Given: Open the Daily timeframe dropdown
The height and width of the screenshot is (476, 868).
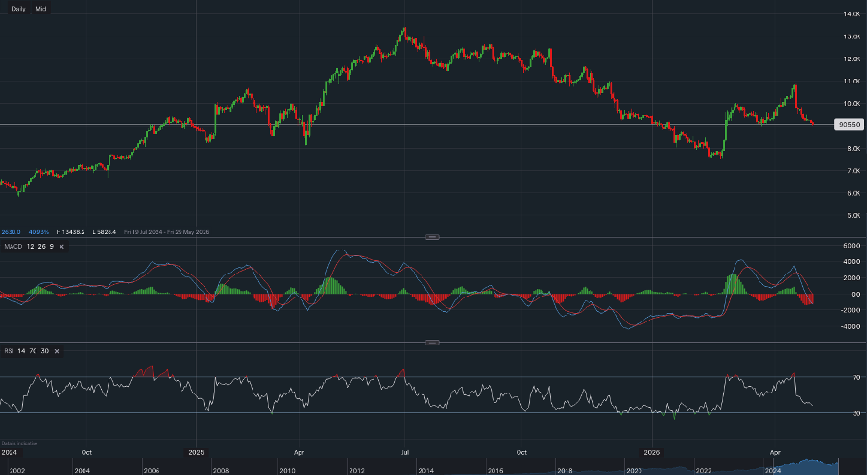Looking at the screenshot, I should (18, 8).
